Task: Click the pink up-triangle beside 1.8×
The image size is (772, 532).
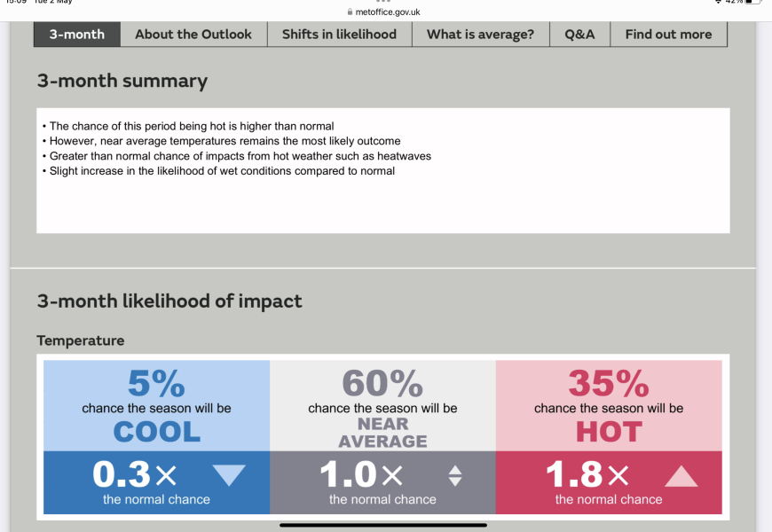Action: point(681,476)
